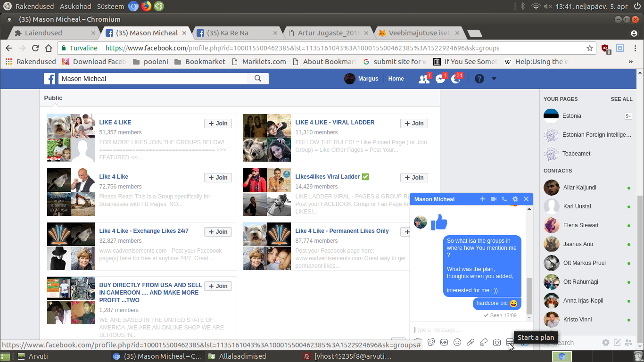Join BUY DIRECTLY FROM USA group

(218, 286)
